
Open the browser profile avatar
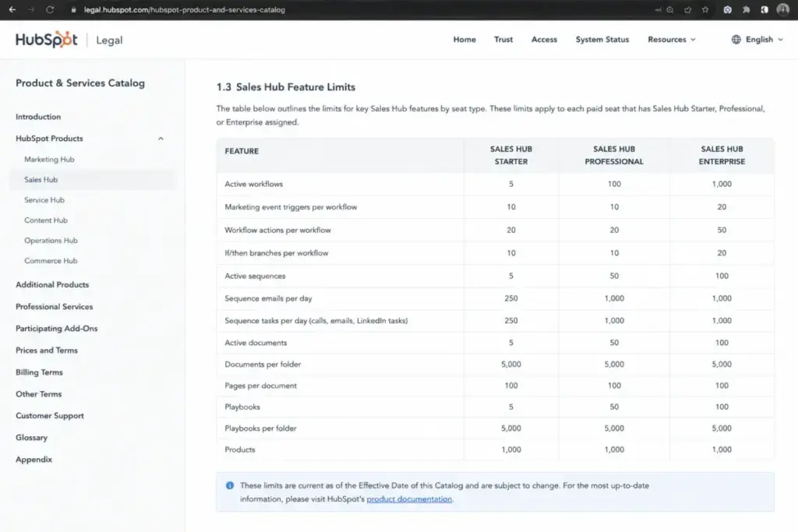tap(782, 9)
